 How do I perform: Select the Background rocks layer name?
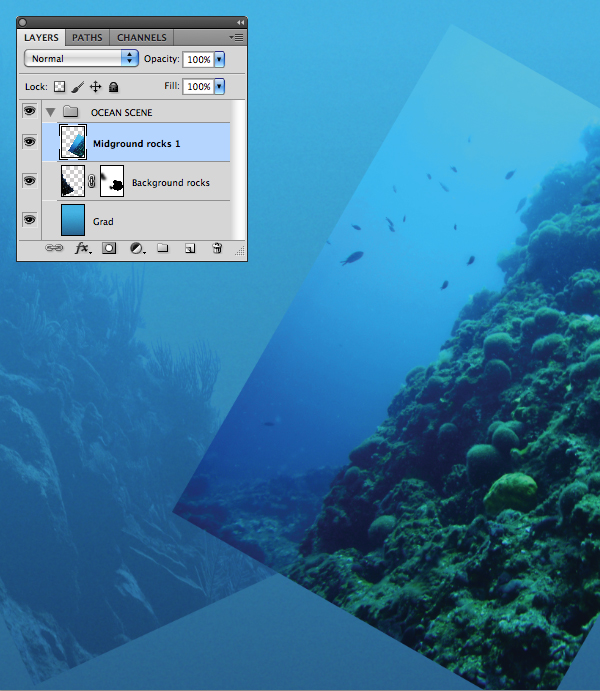[171, 182]
